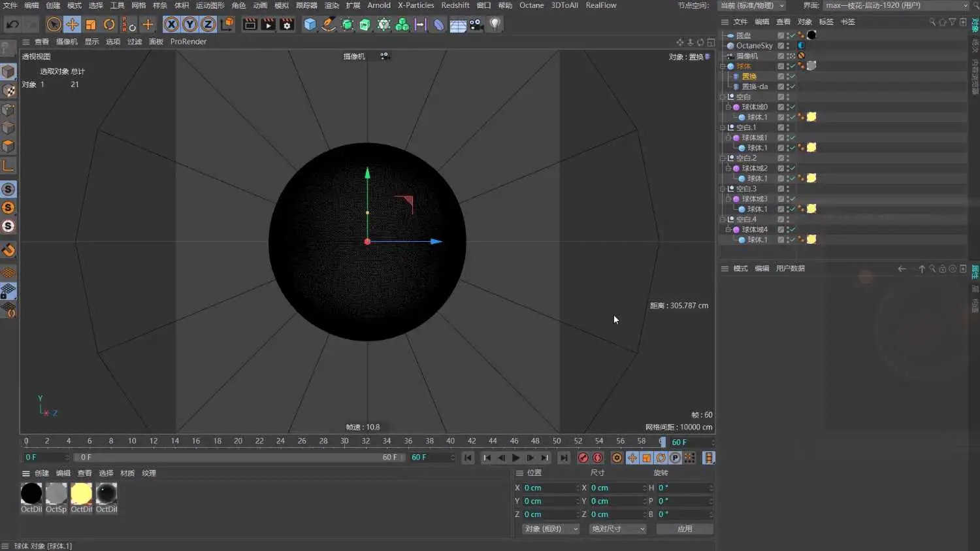Image resolution: width=980 pixels, height=551 pixels.
Task: Open viewport ProRender menu
Action: coord(188,42)
